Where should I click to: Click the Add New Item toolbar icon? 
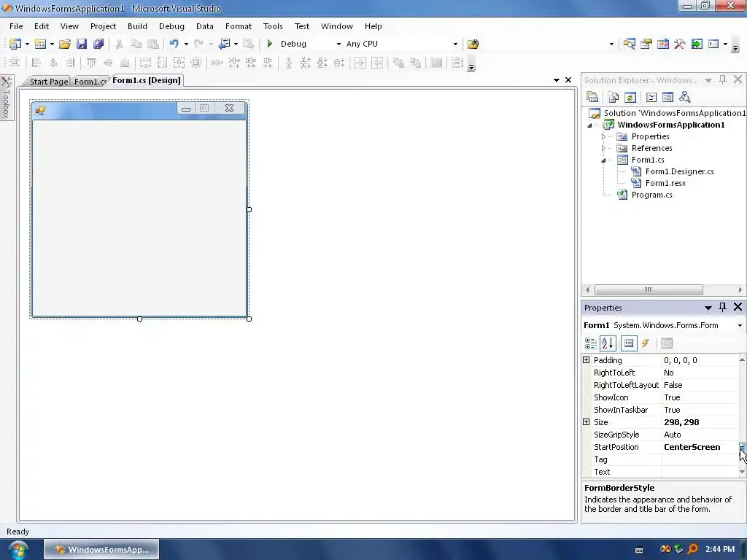click(x=41, y=44)
